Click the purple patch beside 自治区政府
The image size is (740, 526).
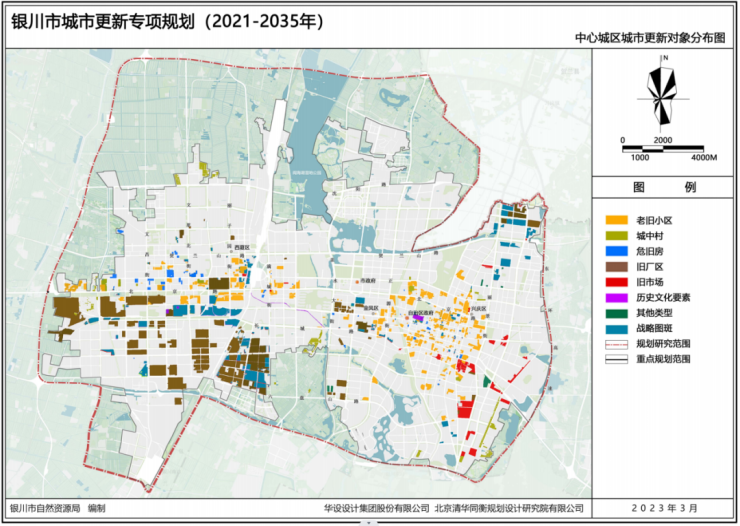pyautogui.click(x=418, y=318)
